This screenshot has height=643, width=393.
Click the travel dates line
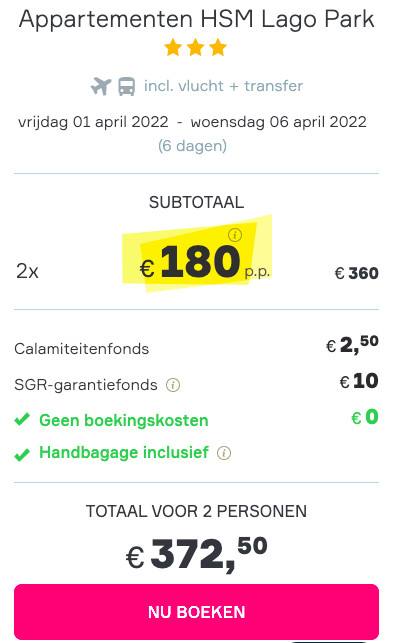(x=192, y=122)
